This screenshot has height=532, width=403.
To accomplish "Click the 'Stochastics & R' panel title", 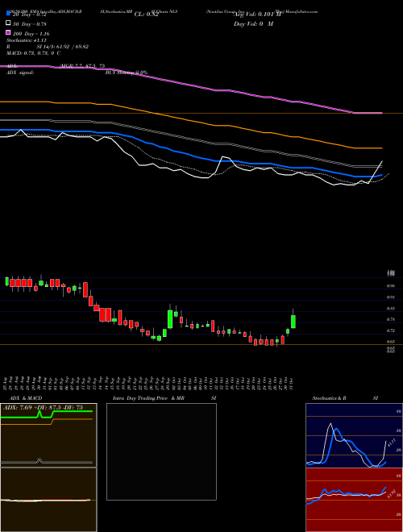I will click(329, 398).
